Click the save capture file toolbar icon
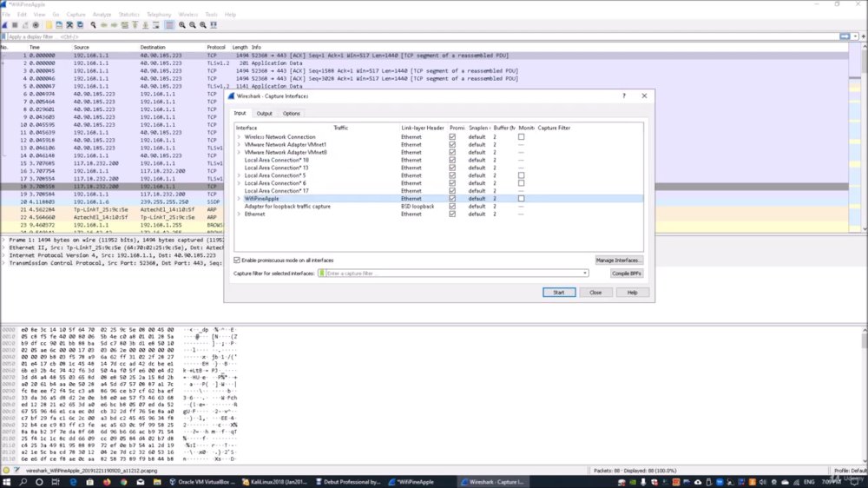The height and width of the screenshot is (488, 868). click(x=59, y=25)
